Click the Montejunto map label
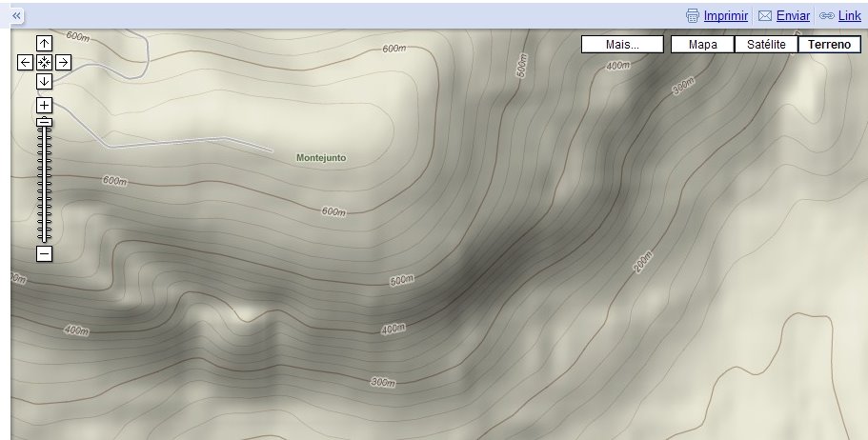868x440 pixels. pyautogui.click(x=321, y=158)
